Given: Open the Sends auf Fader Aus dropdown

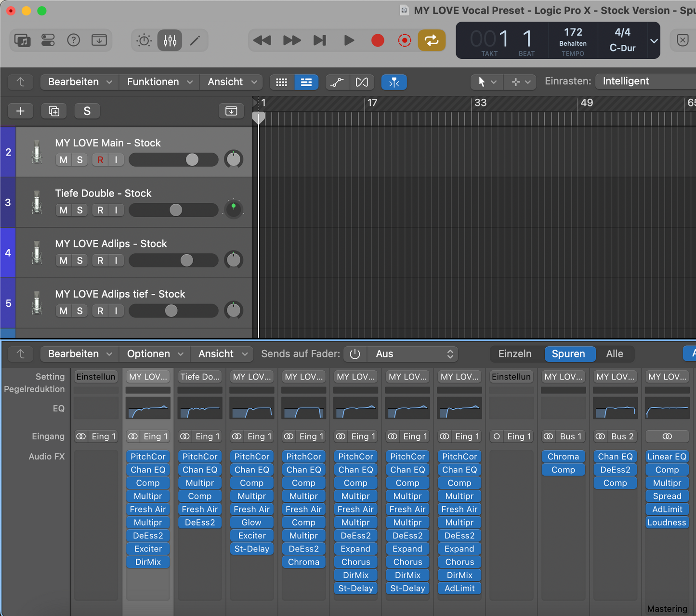Looking at the screenshot, I should [x=412, y=354].
